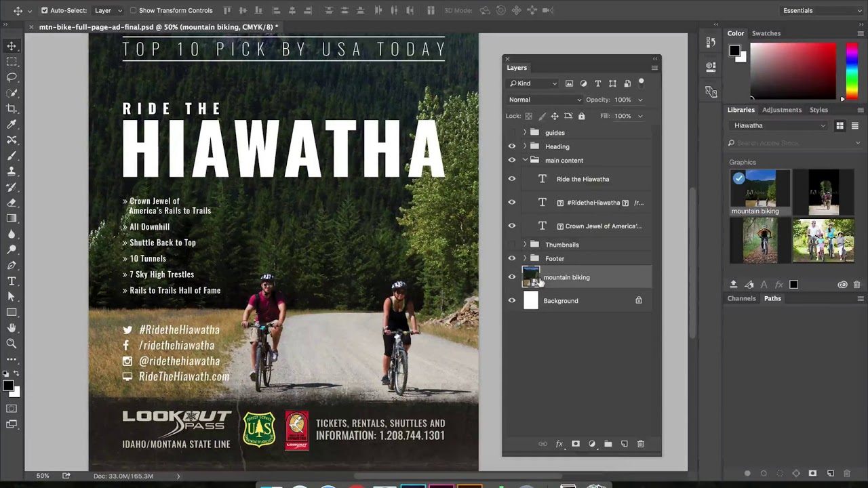Filter for pixel layers icon
Screen dimensions: 868x488
[569, 83]
